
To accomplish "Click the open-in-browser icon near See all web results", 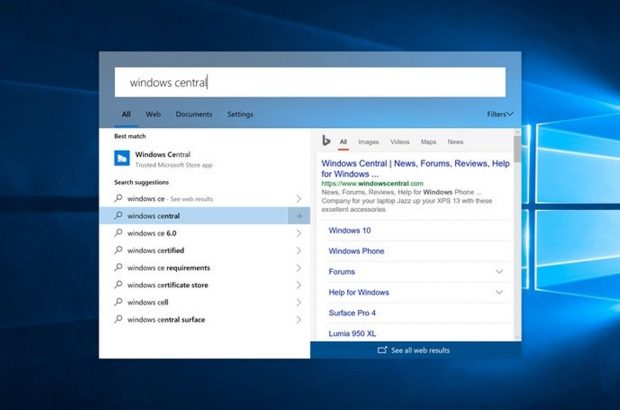I will 382,350.
